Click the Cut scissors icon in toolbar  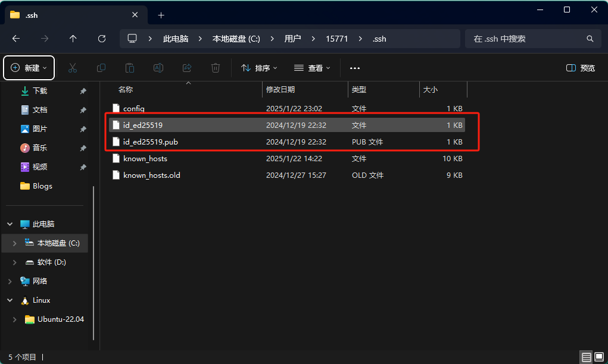point(73,68)
